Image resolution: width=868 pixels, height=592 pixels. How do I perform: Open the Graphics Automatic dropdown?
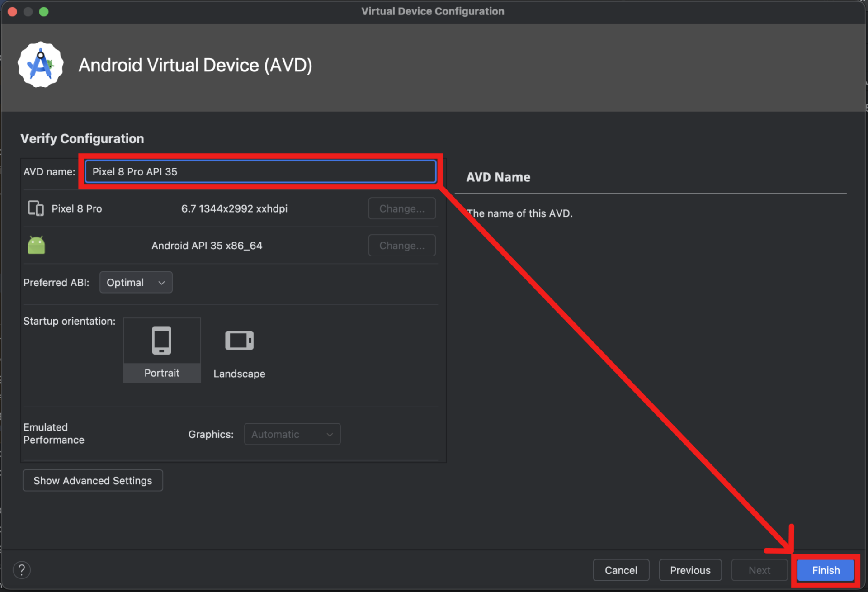tap(292, 434)
